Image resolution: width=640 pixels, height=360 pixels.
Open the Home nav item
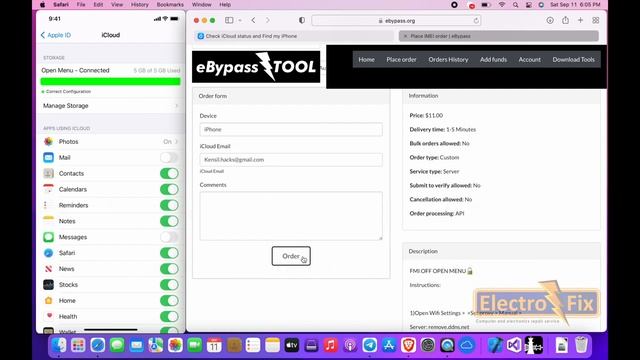(367, 60)
